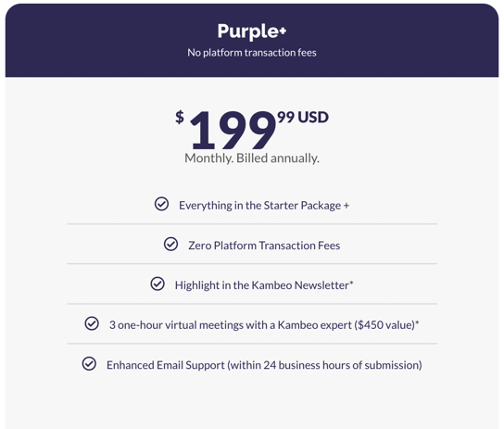
Task: Click the Monthly. Billed annually. text
Action: 252,158
